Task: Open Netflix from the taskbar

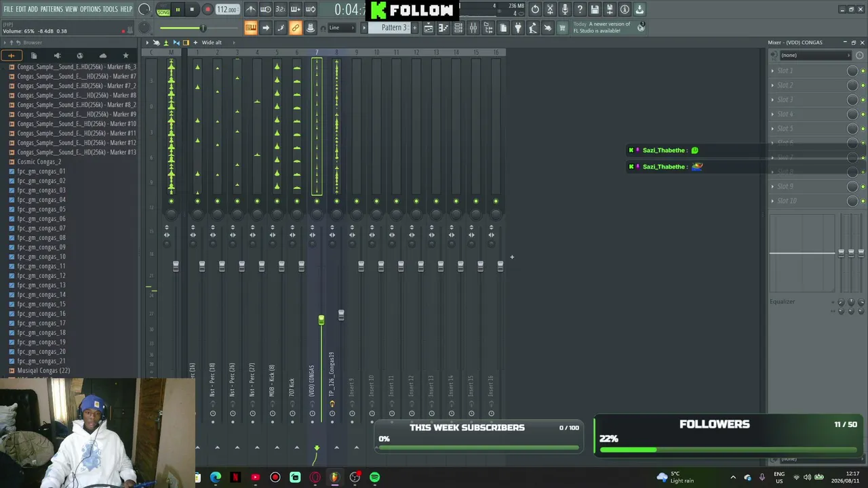Action: pos(235,477)
